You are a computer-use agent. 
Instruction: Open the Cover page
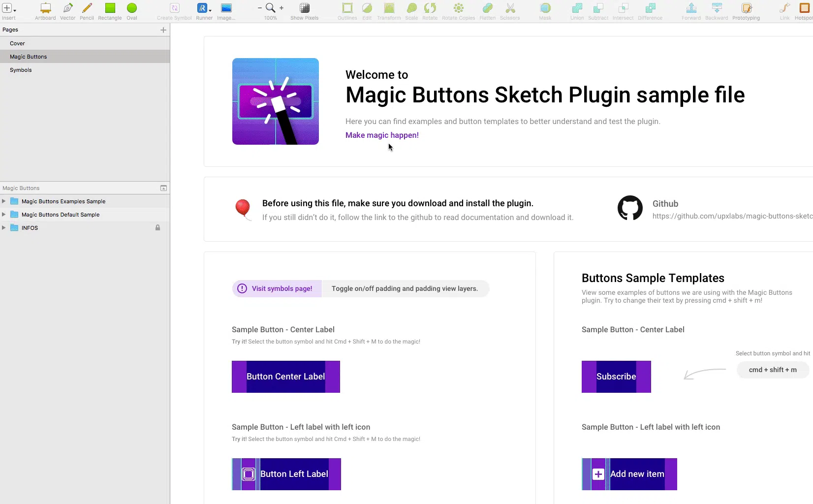coord(85,43)
